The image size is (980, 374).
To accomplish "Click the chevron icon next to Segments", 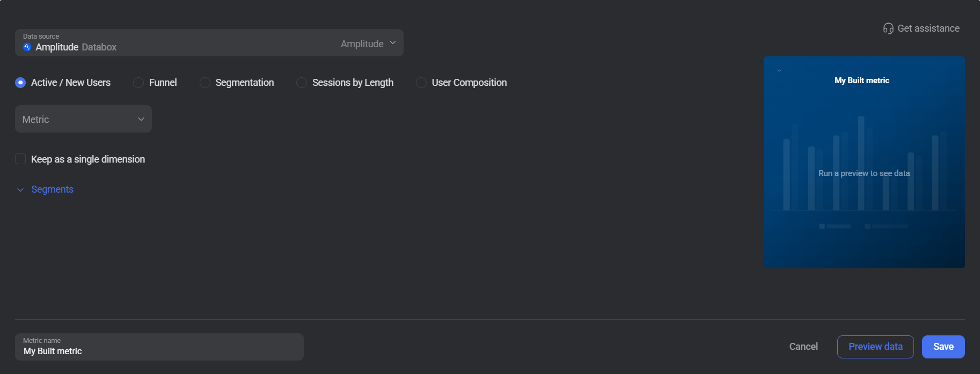I will [20, 190].
